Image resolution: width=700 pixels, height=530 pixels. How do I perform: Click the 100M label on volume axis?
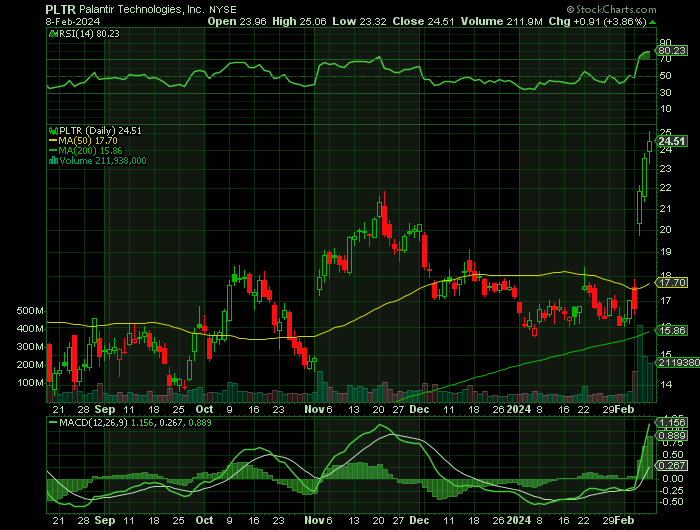[30, 383]
